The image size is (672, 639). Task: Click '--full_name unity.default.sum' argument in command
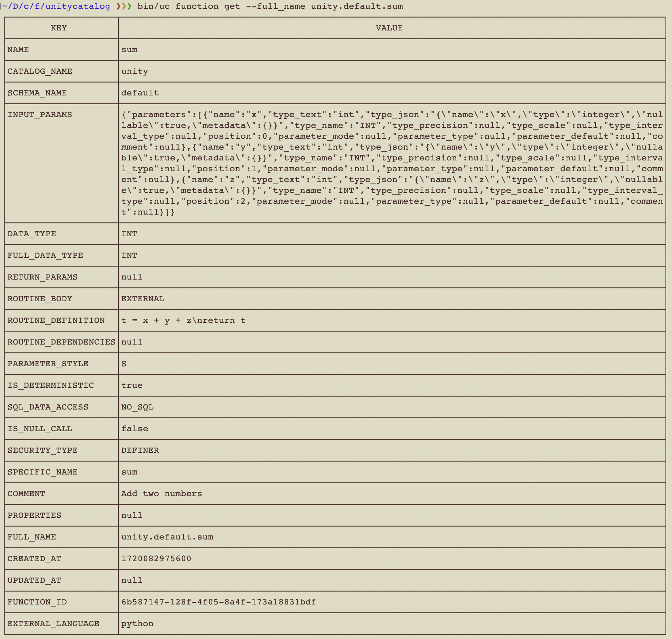pyautogui.click(x=324, y=6)
